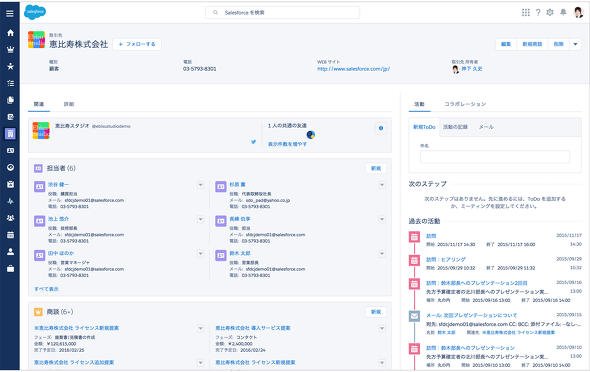Click すべて表示 link under contacts
This screenshot has width=590, height=372.
pyautogui.click(x=46, y=289)
